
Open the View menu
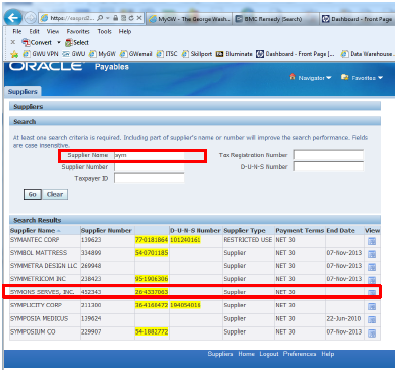(x=53, y=31)
